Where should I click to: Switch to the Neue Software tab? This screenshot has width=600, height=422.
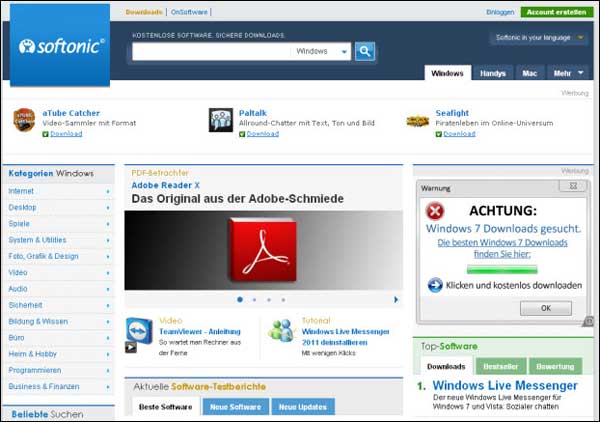click(235, 407)
